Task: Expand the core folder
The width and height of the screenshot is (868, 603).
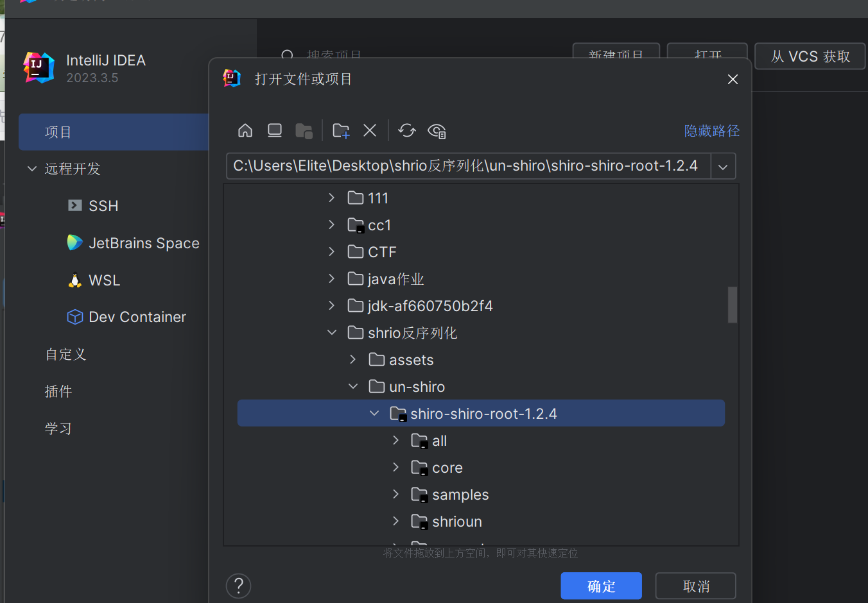Action: coord(395,467)
